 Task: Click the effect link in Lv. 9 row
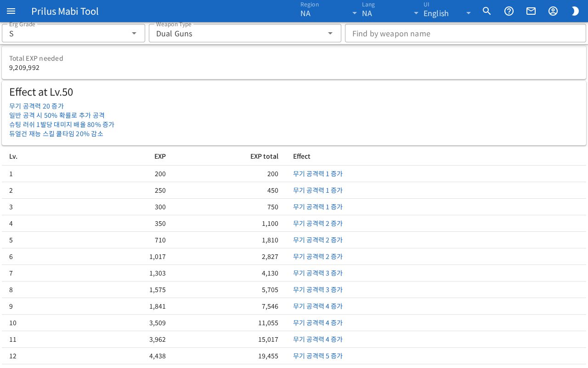tap(318, 306)
